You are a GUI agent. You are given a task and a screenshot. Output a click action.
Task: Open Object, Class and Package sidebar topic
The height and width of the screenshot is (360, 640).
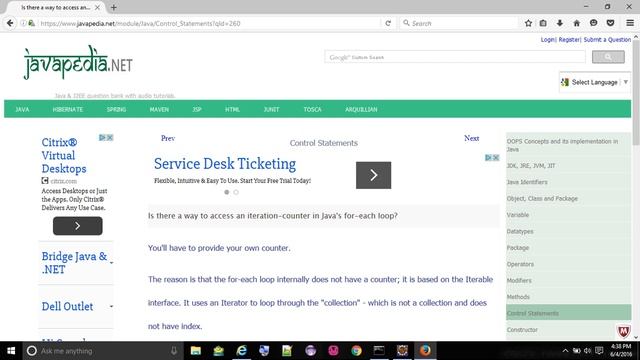coord(542,198)
